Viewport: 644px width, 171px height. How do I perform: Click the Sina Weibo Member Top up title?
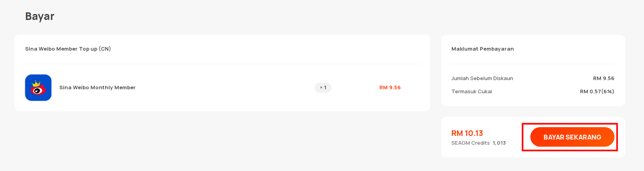click(68, 49)
